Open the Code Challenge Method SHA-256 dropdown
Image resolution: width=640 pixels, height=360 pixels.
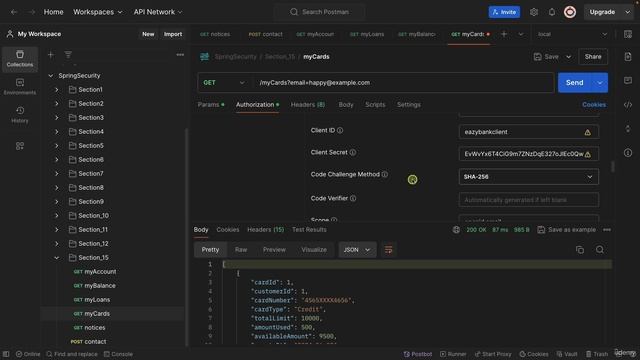pos(529,177)
